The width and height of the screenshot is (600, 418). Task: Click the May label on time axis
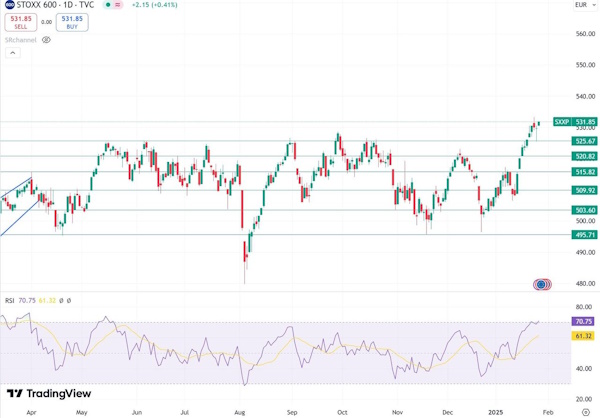(82, 413)
